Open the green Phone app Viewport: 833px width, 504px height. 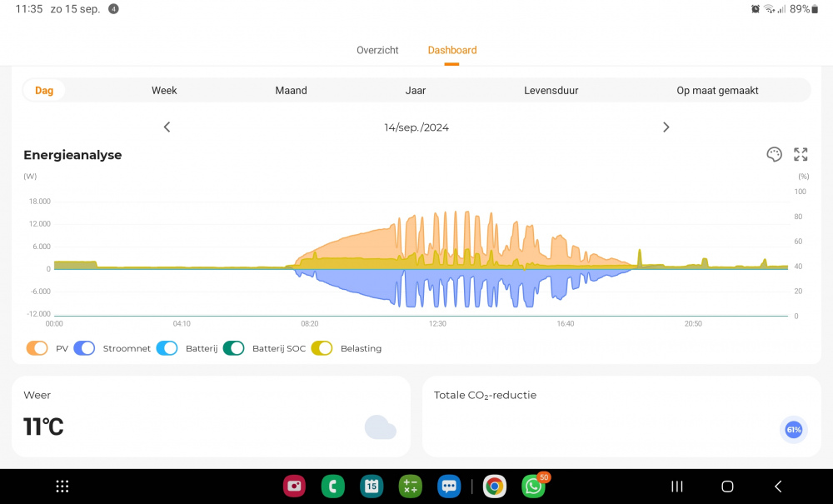tap(332, 486)
